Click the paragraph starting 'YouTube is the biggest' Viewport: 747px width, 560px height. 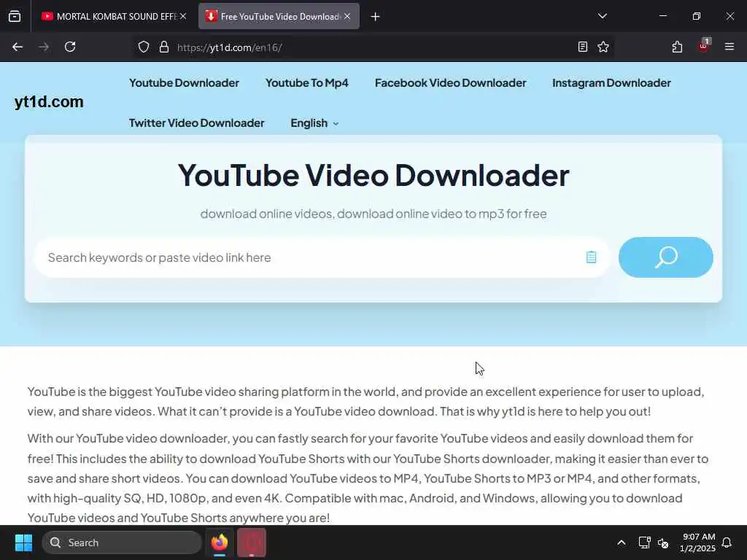365,402
